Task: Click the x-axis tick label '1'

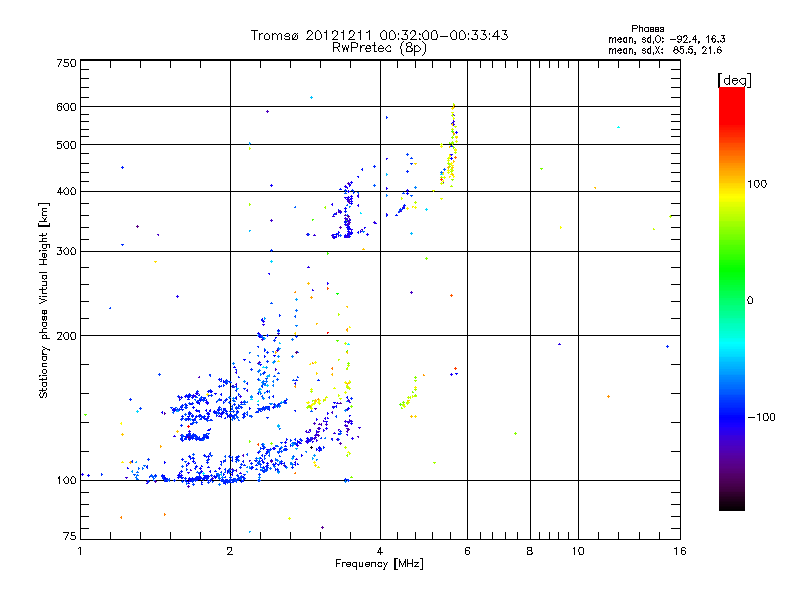Action: pos(80,551)
